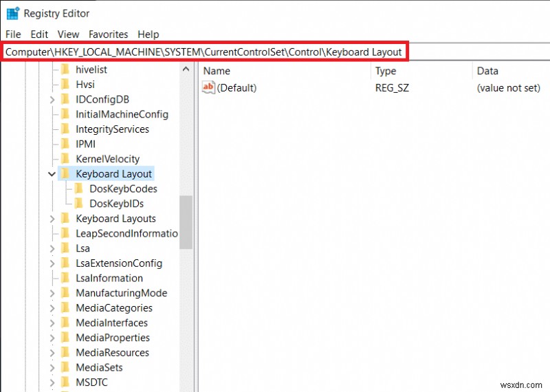This screenshot has height=392, width=550.
Task: Click the Keyboard Layouts folder icon
Action: tap(65, 219)
